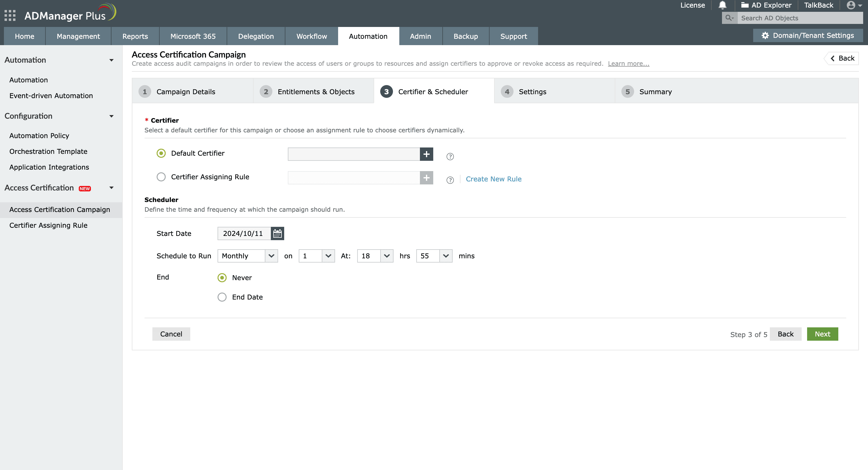Click the search magnifier icon

[x=729, y=18]
